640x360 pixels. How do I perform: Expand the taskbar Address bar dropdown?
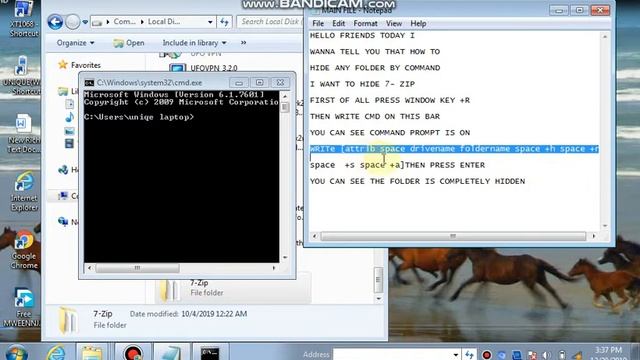(x=456, y=355)
